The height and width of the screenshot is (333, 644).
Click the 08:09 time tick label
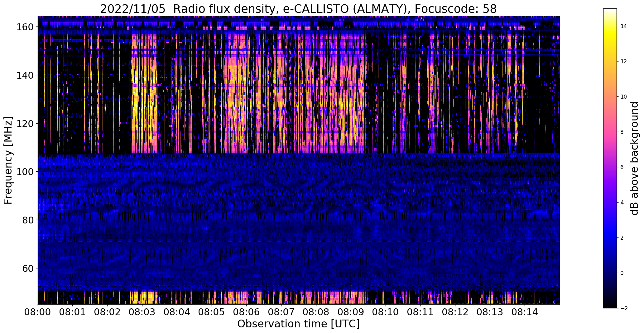pos(351,311)
